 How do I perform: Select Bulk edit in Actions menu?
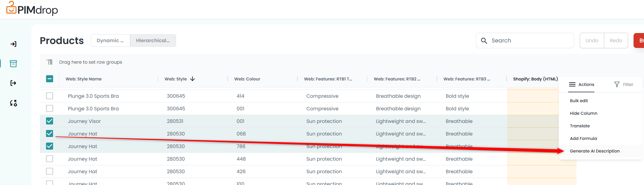click(x=579, y=101)
